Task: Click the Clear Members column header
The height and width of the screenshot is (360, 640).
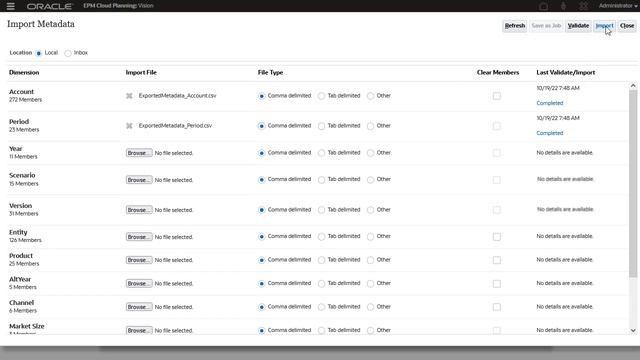Action: point(498,73)
